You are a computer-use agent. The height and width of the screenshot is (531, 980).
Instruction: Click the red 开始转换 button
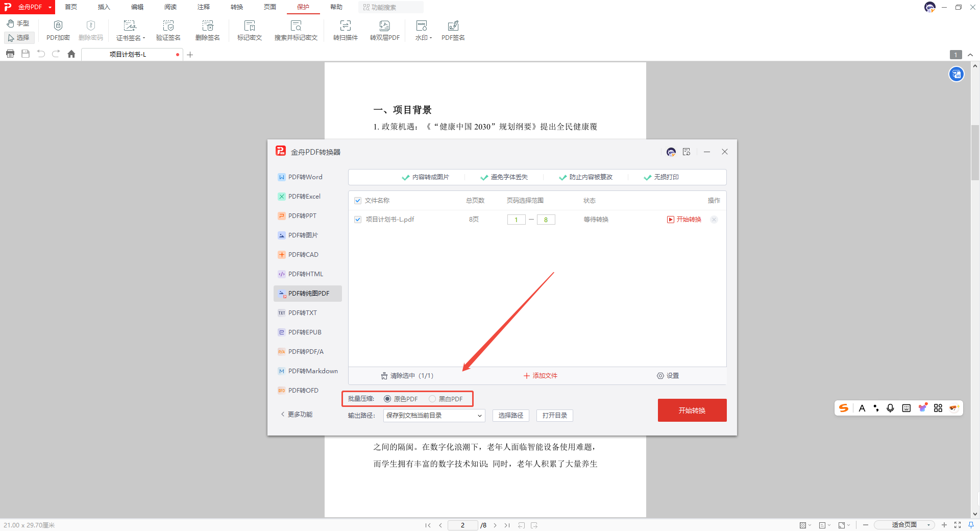[x=692, y=411]
